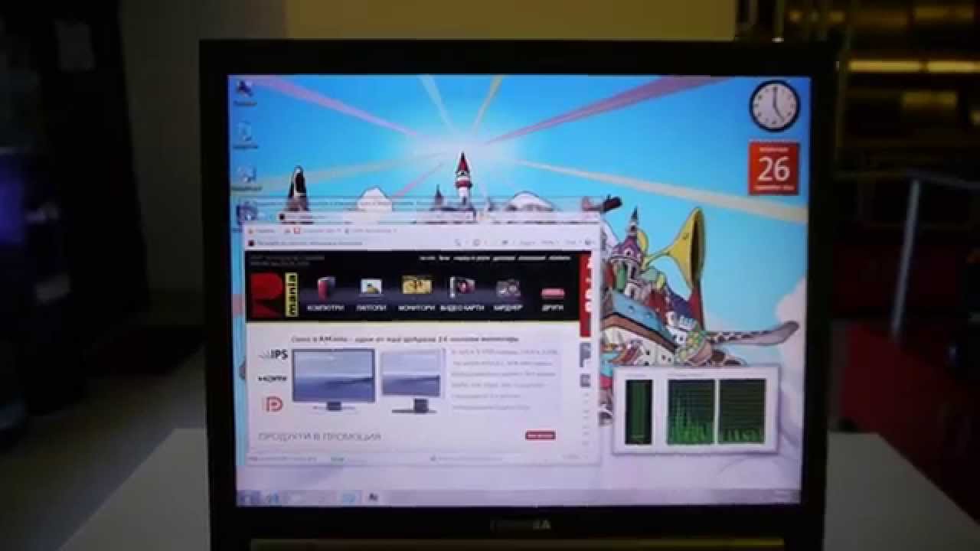Click the HDMI logo beside the monitors

[273, 378]
